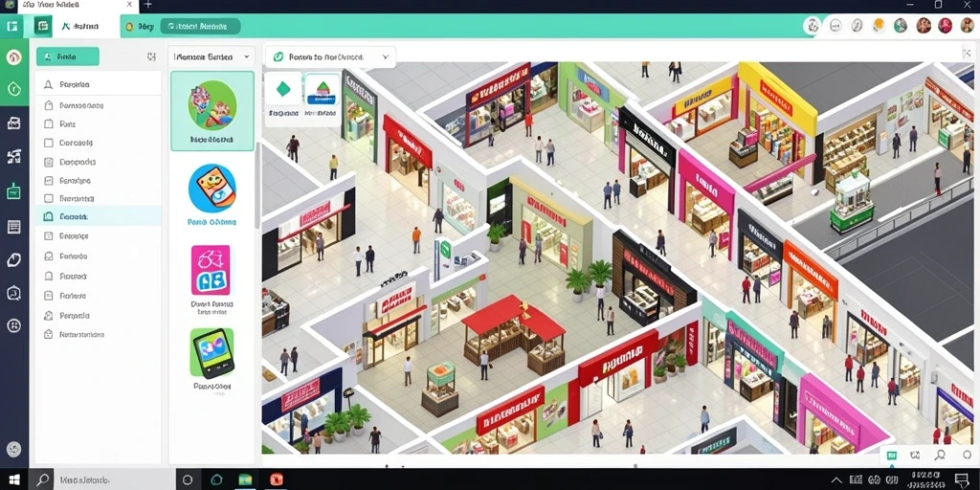Click the smartphone app icon in list
This screenshot has width=980, height=490.
pos(212,352)
